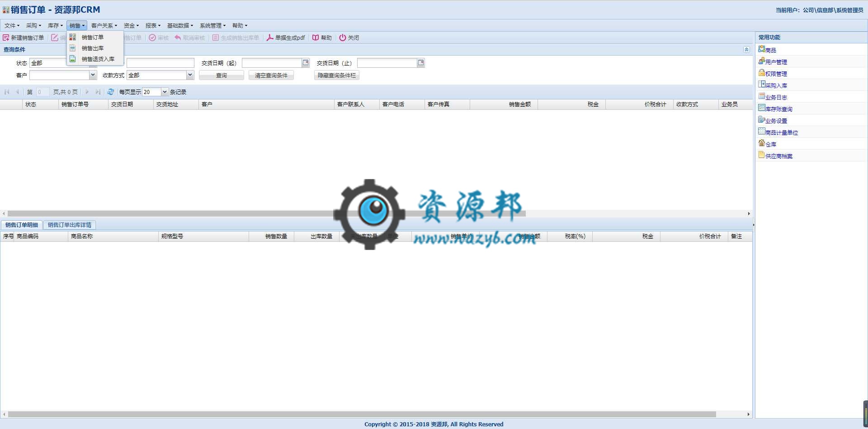This screenshot has height=429, width=868.
Task: Open the 帮助 menu in the menu bar
Action: coord(240,25)
